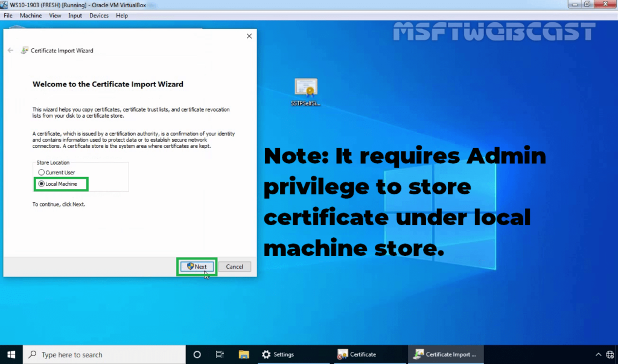Screen dimensions: 618x364
Task: Open the VirtualBox Machine menu
Action: [31, 15]
